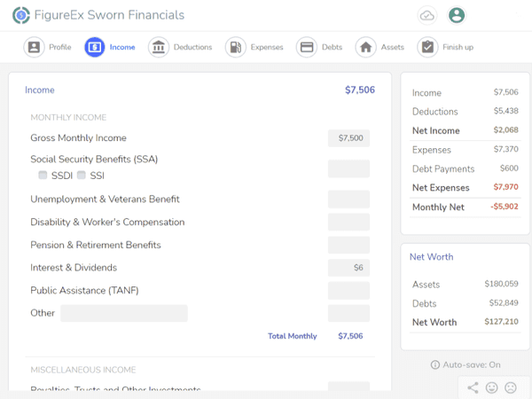Select the Income step icon
The height and width of the screenshot is (399, 532).
[94, 47]
